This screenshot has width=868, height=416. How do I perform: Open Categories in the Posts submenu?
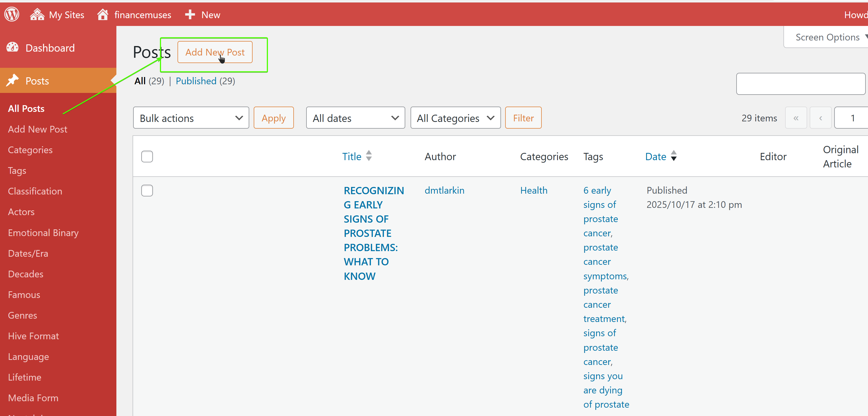30,150
